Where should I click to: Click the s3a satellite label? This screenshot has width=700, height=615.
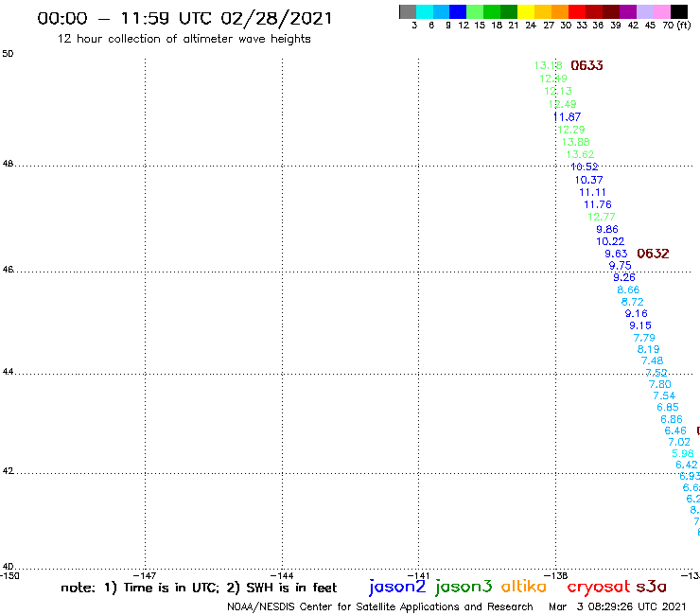pyautogui.click(x=651, y=587)
